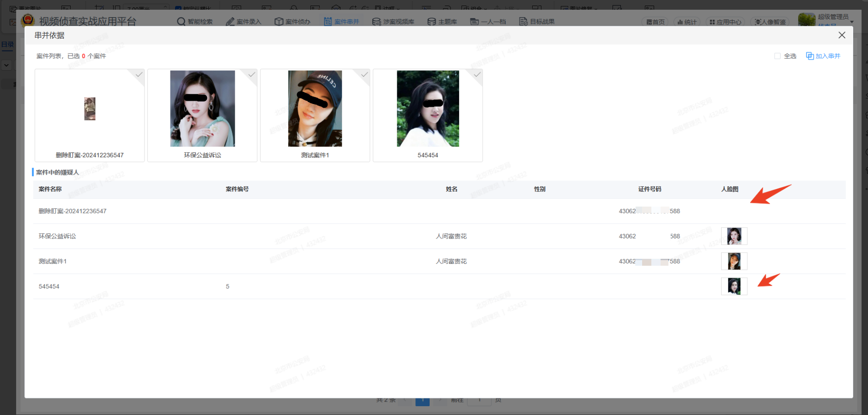Open face image in 环保公益诉讼 row
The image size is (868, 415).
(734, 236)
